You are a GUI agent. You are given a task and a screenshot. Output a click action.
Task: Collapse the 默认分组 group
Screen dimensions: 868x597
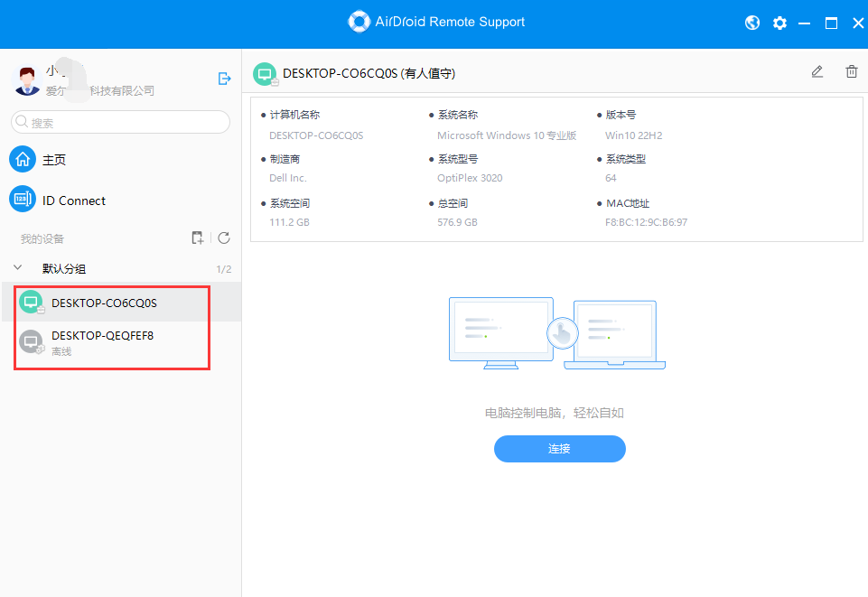click(x=18, y=268)
